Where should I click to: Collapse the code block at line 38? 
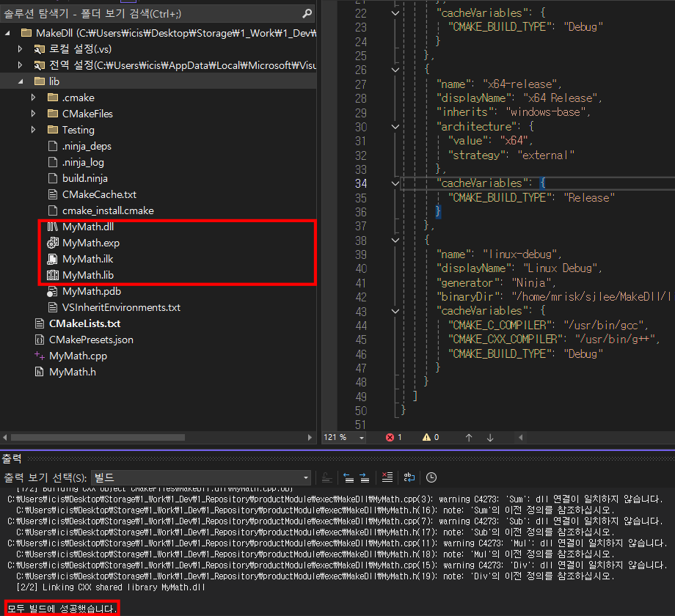[x=395, y=241]
